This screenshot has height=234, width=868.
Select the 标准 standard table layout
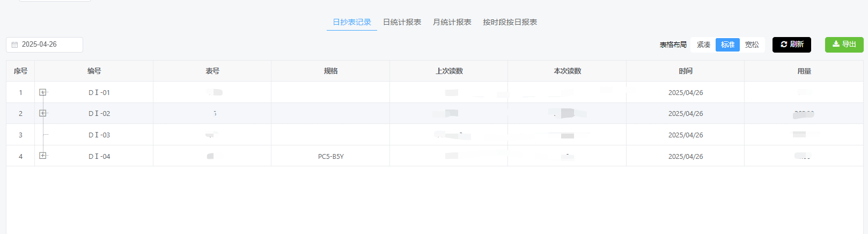click(727, 45)
